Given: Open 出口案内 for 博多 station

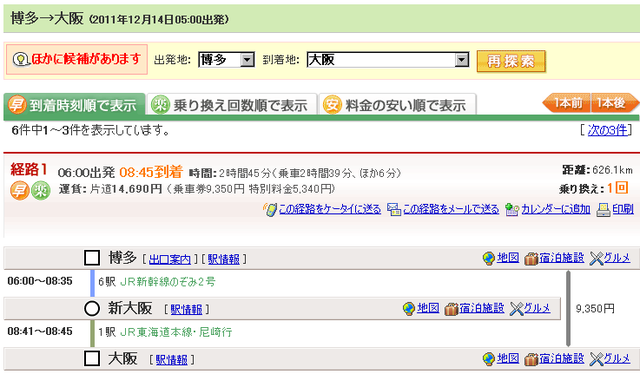Looking at the screenshot, I should pos(170,259).
